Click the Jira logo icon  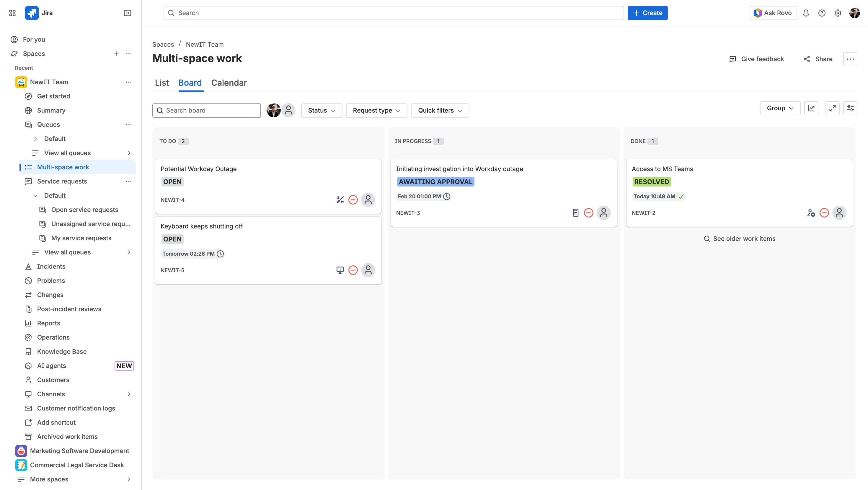pos(32,13)
